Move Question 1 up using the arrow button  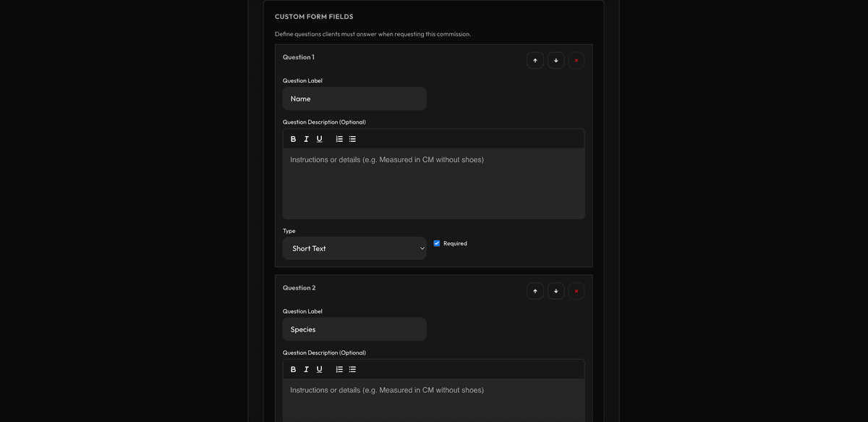[x=535, y=60]
